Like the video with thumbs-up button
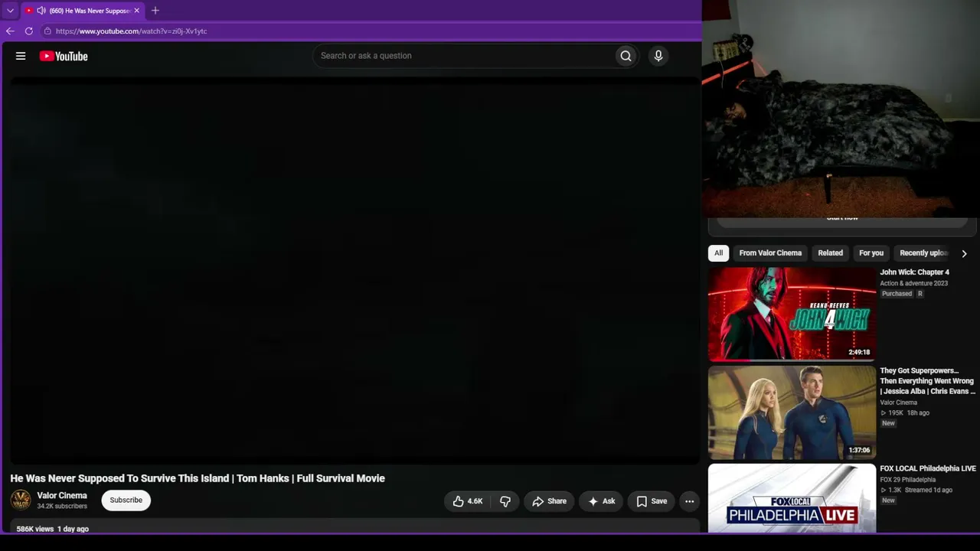Image resolution: width=980 pixels, height=551 pixels. pos(467,501)
